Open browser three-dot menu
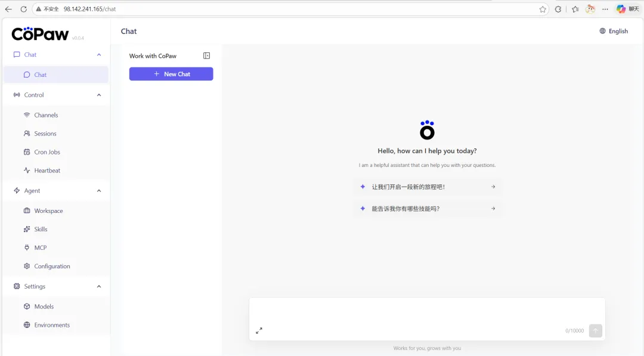This screenshot has height=356, width=644. (x=605, y=9)
